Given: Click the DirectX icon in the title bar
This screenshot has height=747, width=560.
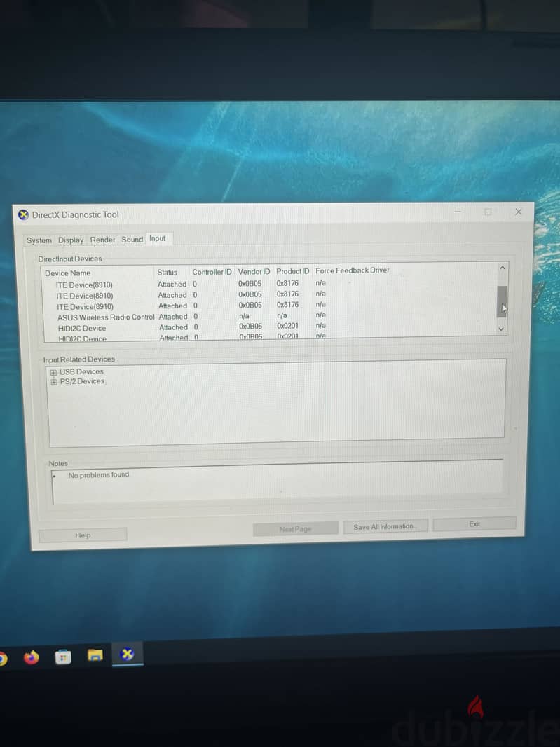Looking at the screenshot, I should click(x=23, y=215).
